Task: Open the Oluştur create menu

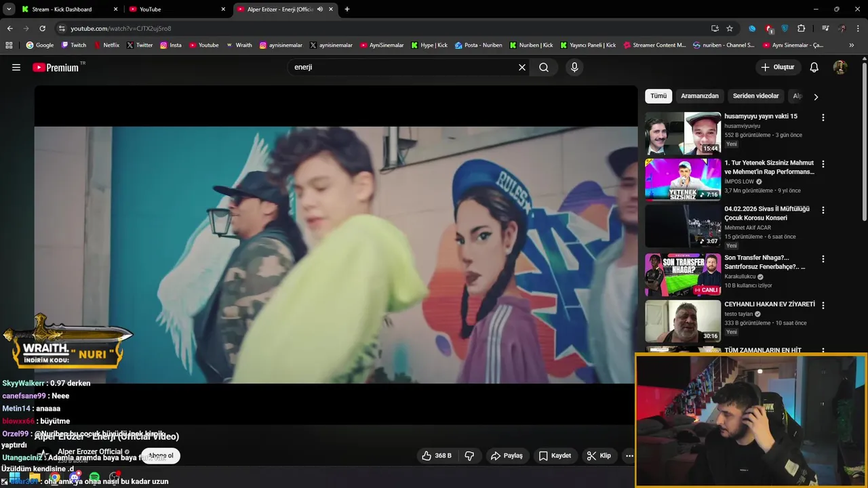Action: point(778,67)
